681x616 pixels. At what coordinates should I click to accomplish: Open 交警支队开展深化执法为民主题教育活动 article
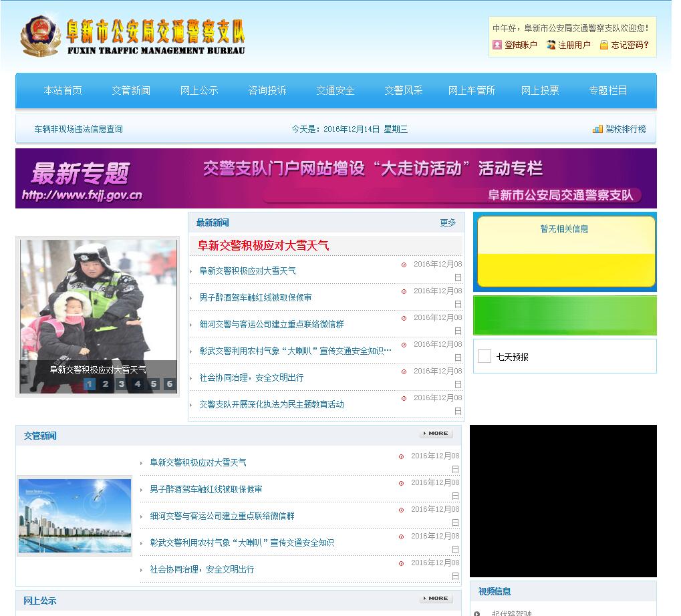point(271,405)
